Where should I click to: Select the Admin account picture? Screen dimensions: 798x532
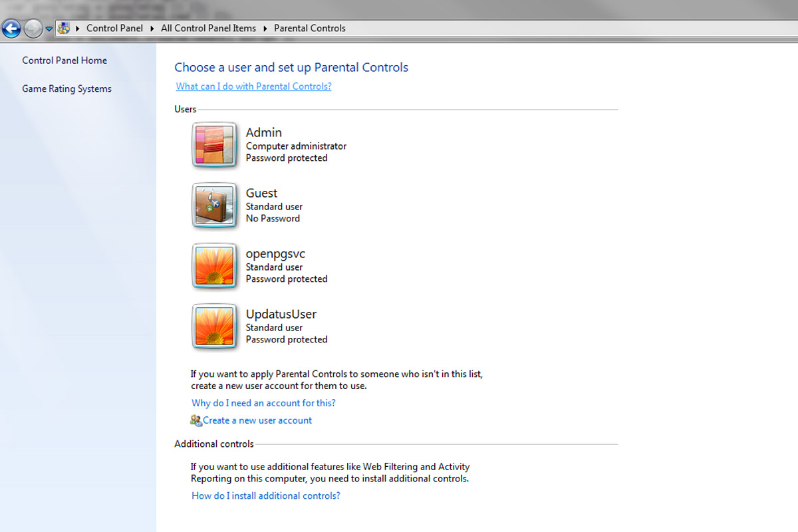[x=213, y=145]
